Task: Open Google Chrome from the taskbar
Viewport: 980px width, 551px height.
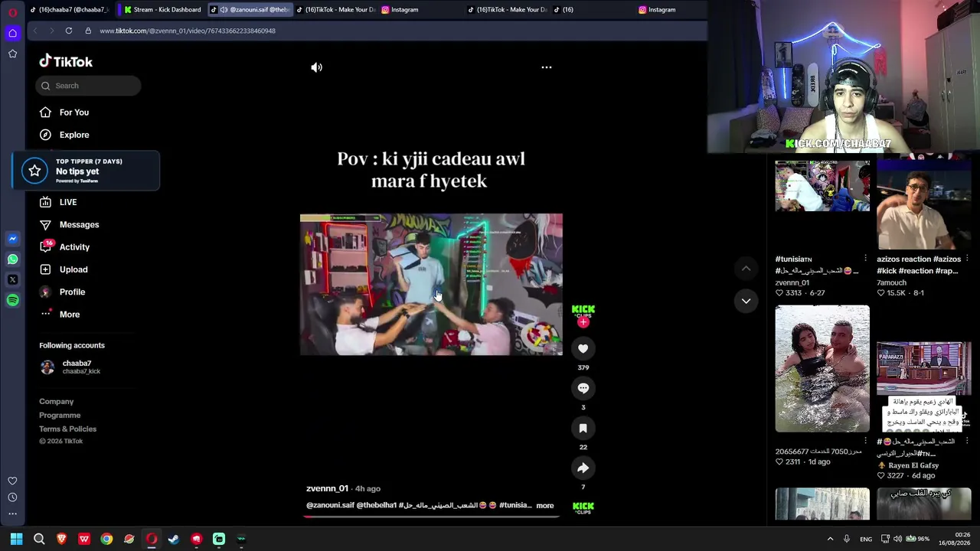Action: pyautogui.click(x=106, y=539)
